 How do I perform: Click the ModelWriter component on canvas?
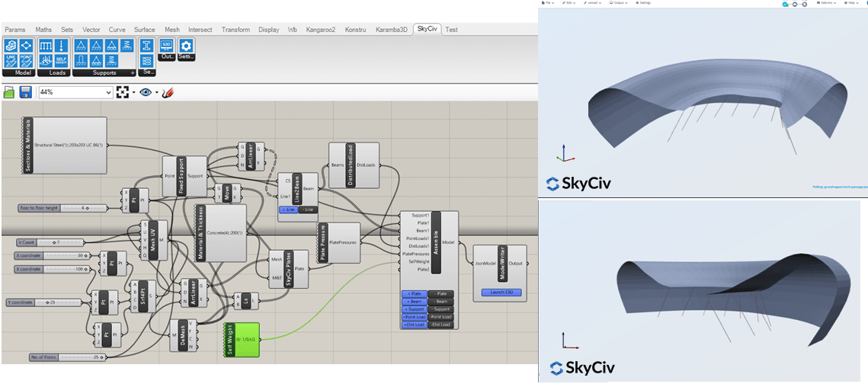500,264
